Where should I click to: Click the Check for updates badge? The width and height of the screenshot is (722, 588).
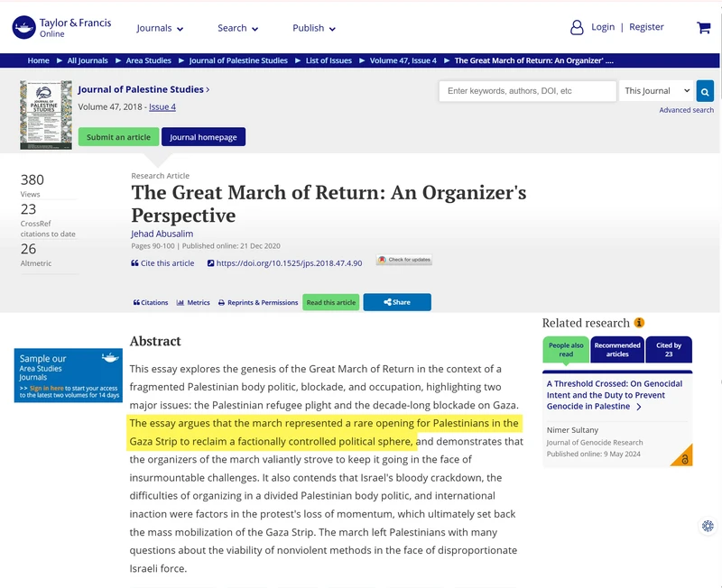pyautogui.click(x=404, y=260)
